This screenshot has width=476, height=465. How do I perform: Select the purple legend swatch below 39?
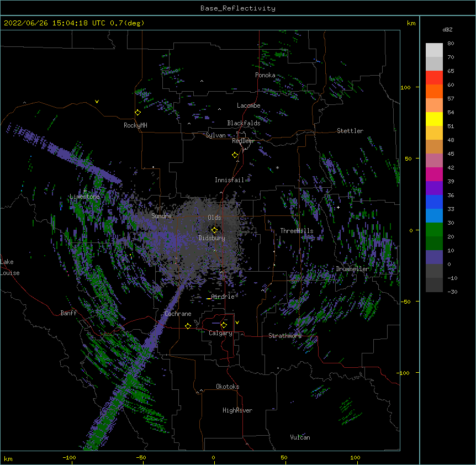434,188
